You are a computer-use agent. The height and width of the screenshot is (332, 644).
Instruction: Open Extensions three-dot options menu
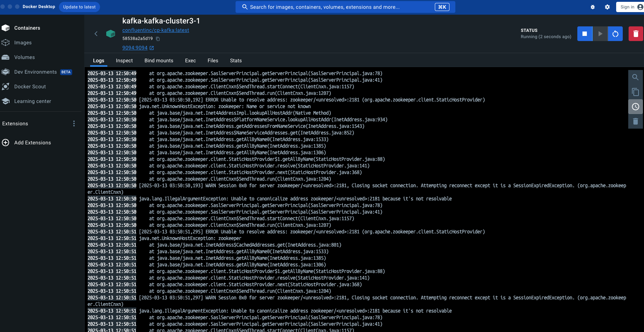point(74,123)
